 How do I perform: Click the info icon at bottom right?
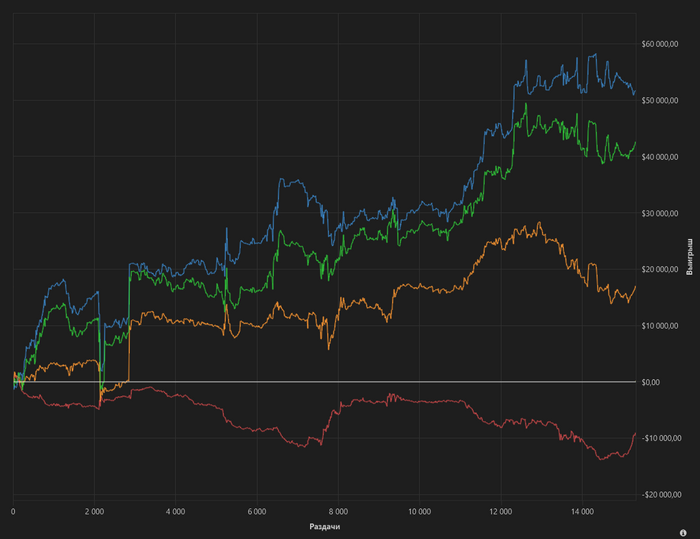pyautogui.click(x=683, y=533)
